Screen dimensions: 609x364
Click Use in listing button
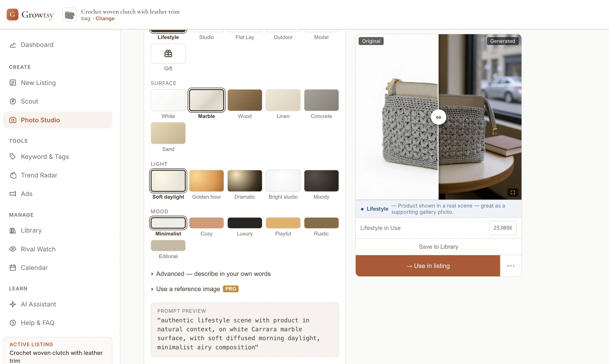tap(428, 266)
